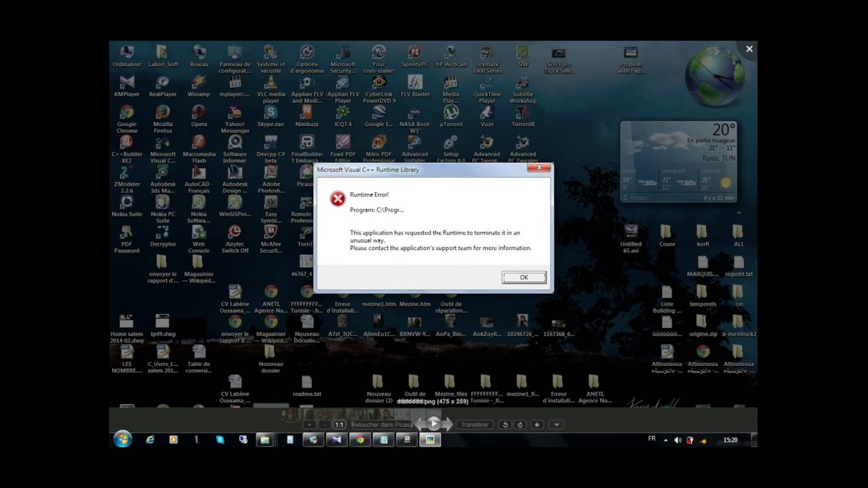Select the Winamp desktop icon
This screenshot has height=488, width=868.
pyautogui.click(x=199, y=87)
